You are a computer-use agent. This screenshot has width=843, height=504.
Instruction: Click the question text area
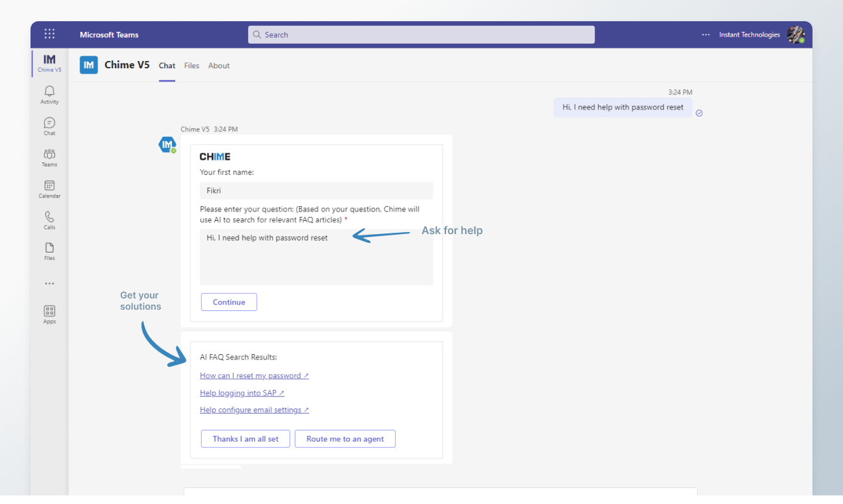[x=317, y=257]
